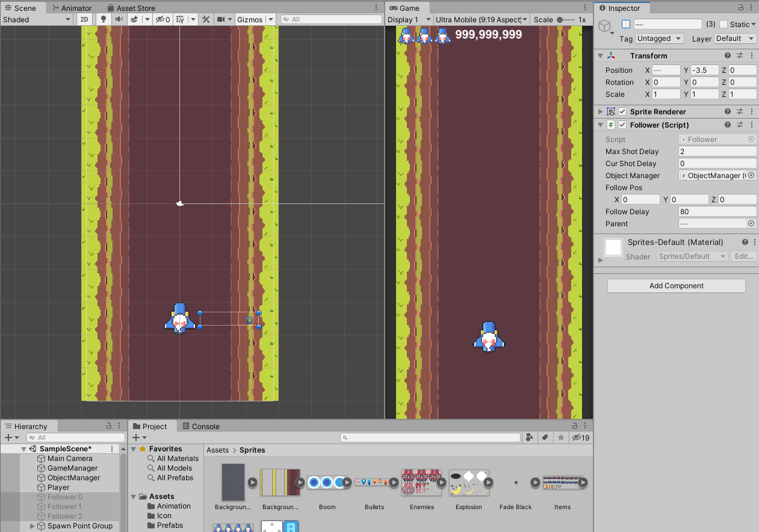Open Transform preset settings icon
The width and height of the screenshot is (759, 532).
click(740, 55)
